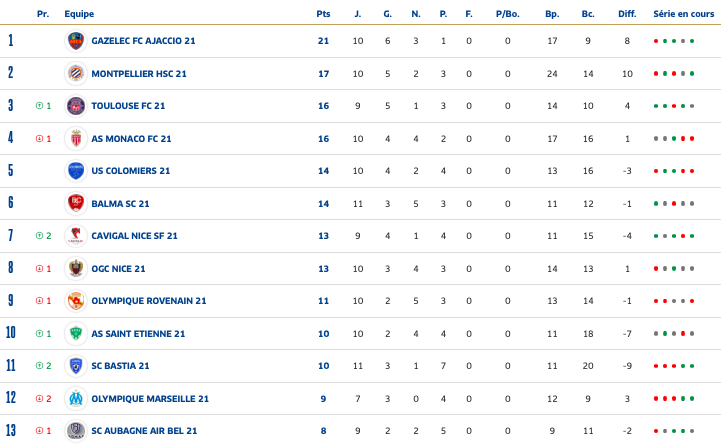This screenshot has width=721, height=447.
Task: Open SC AUBAGNE AIR BEL 21 link
Action: click(144, 431)
